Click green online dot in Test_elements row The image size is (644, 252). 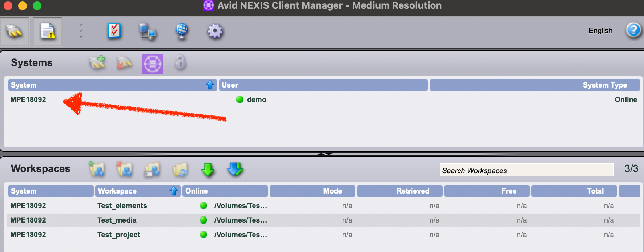[x=204, y=206]
